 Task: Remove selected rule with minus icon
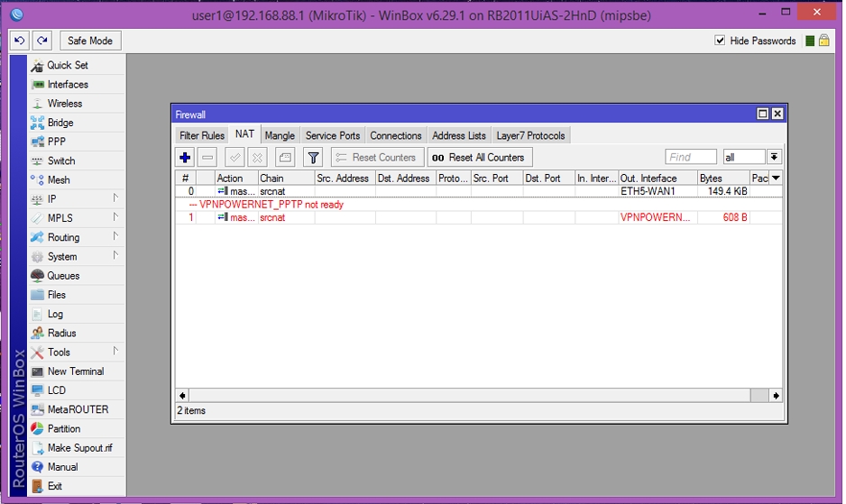207,158
